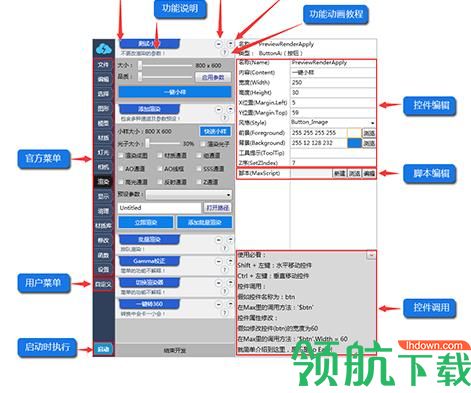This screenshot has height=393, width=471.
Task: Go to the 显示 sidebar menu
Action: (103, 196)
